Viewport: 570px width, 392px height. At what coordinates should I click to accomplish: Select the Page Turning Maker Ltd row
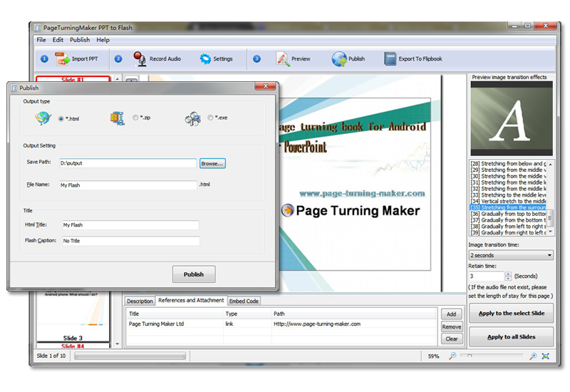(281, 324)
